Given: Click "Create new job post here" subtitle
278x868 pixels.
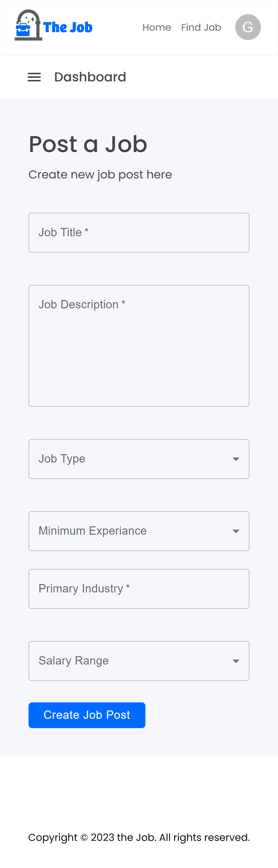Looking at the screenshot, I should 100,174.
